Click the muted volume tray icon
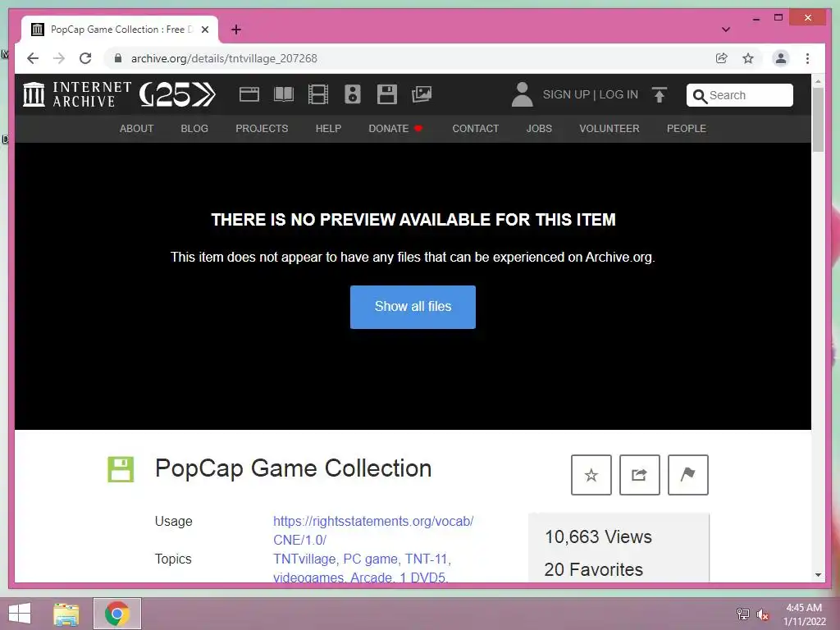This screenshot has height=630, width=840. [x=763, y=615]
